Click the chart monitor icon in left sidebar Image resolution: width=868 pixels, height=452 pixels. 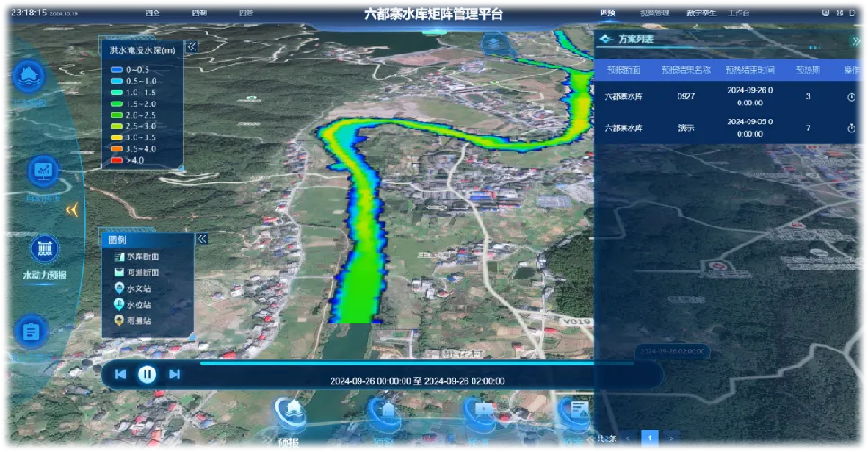(x=44, y=169)
